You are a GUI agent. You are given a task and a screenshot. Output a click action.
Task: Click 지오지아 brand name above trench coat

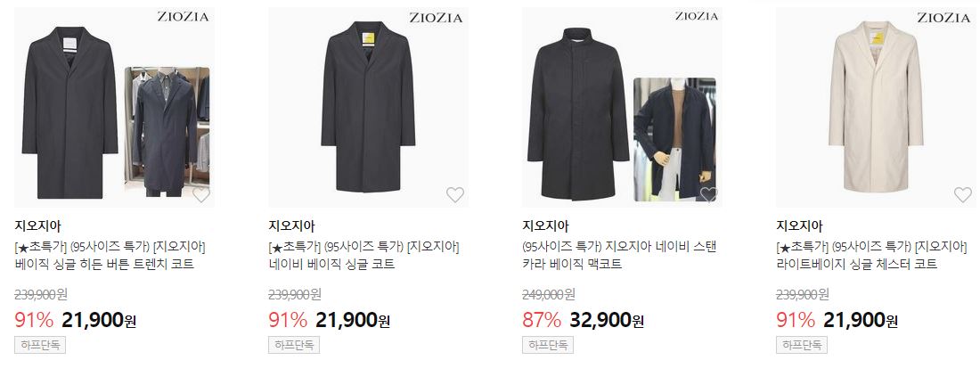pyautogui.click(x=37, y=226)
